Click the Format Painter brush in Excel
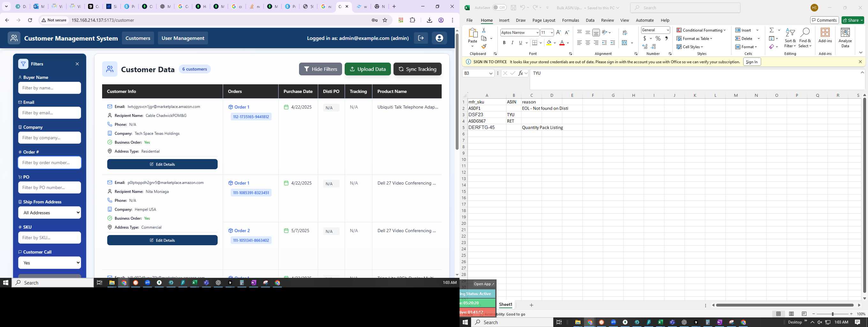Viewport: 868px width, 327px height. (483, 47)
